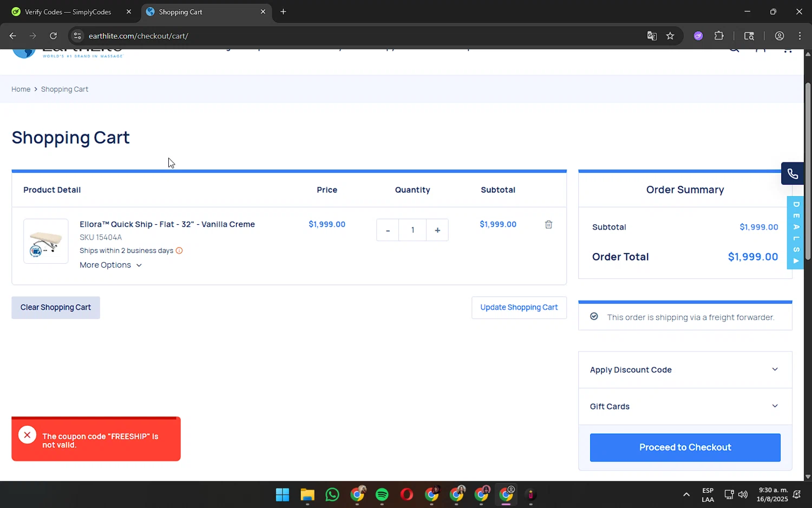
Task: Launch WhatsApp from taskbar
Action: tap(332, 494)
